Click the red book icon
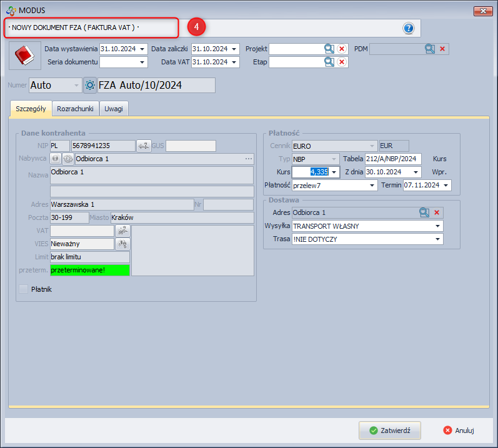Viewport: 498px width, 448px height. (x=24, y=56)
